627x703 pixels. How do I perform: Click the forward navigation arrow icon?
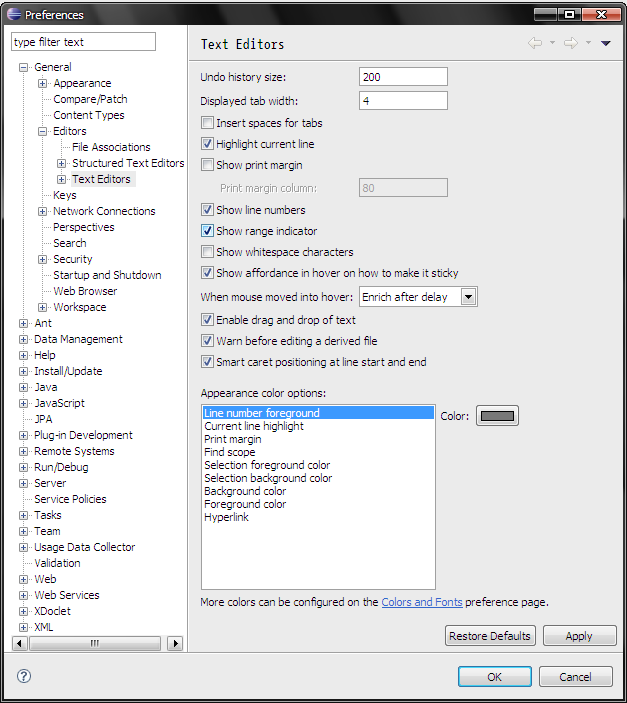[570, 43]
